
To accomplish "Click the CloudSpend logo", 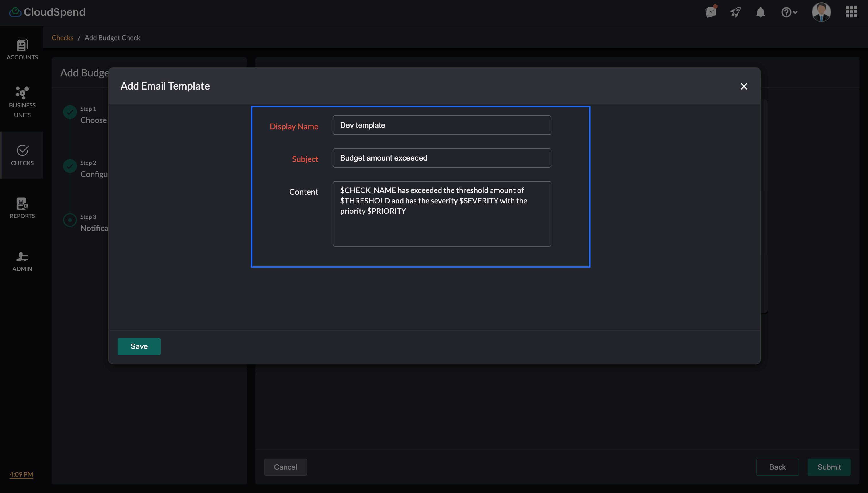I will click(47, 12).
